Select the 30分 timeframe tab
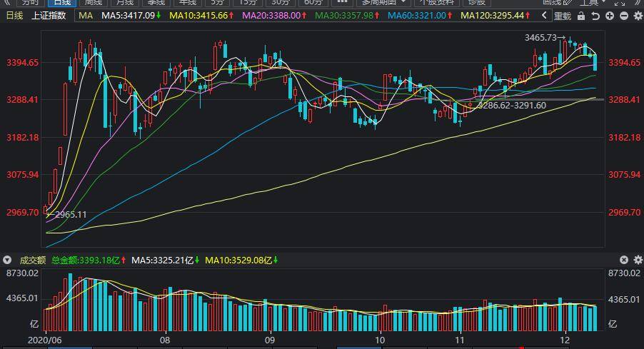This screenshot has width=644, height=349. click(280, 2)
